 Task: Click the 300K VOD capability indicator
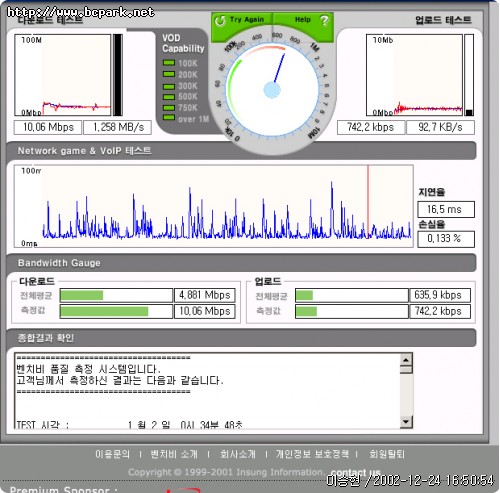pyautogui.click(x=169, y=86)
